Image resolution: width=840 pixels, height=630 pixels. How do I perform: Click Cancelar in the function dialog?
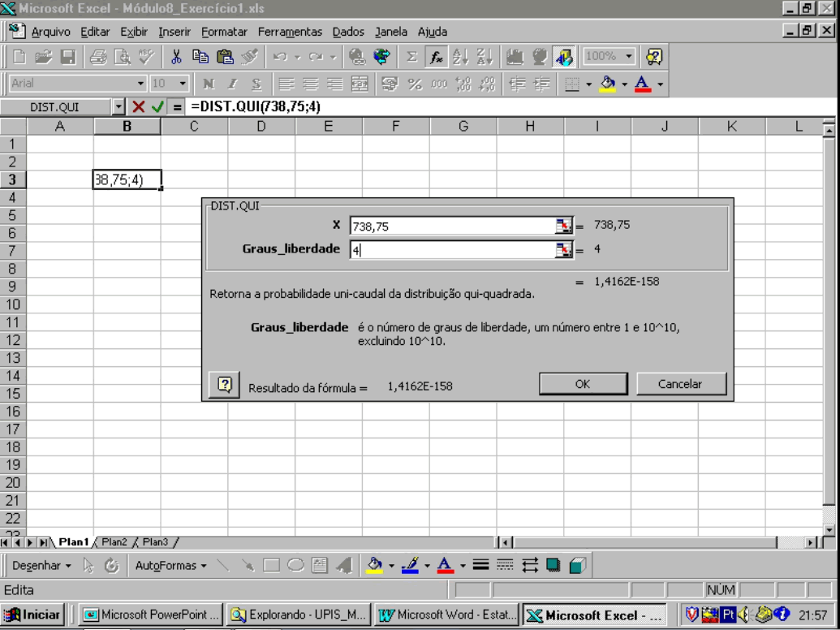(x=680, y=384)
